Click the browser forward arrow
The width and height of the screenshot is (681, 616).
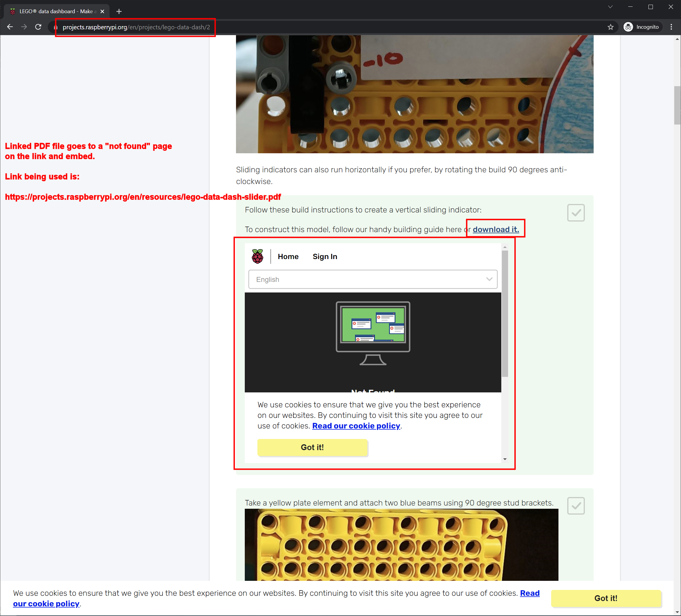pyautogui.click(x=24, y=27)
